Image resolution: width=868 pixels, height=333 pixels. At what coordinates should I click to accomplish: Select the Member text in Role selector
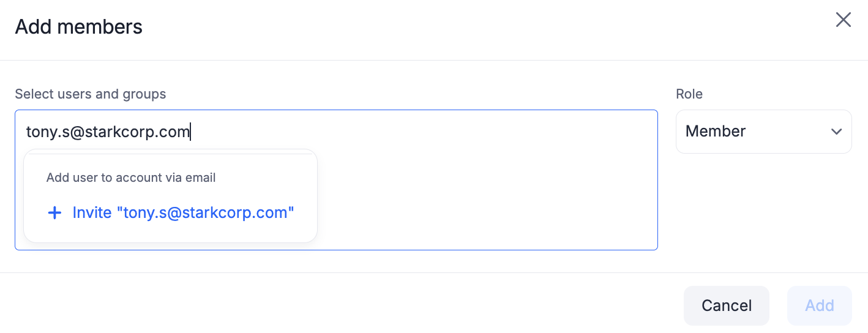715,132
